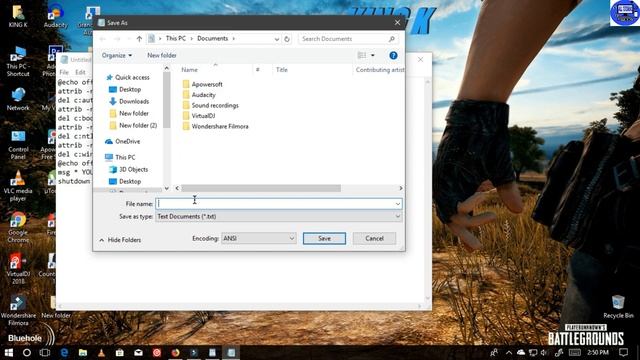The image size is (640, 360).
Task: Open Firefox from the taskbar
Action: (x=176, y=352)
